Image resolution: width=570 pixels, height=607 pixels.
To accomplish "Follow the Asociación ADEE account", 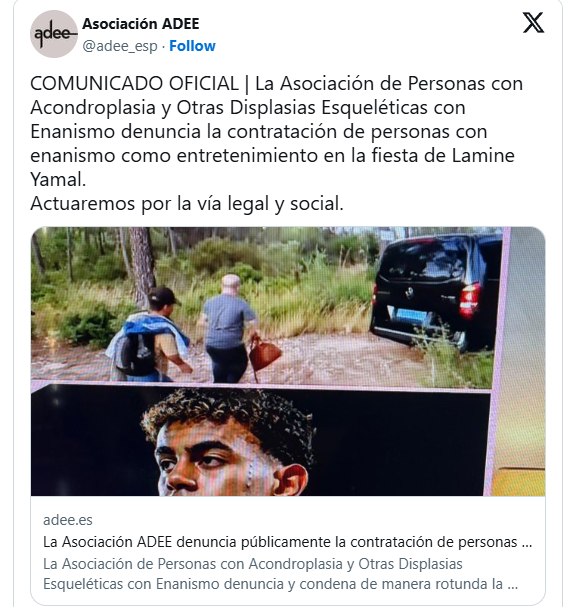I will click(192, 46).
